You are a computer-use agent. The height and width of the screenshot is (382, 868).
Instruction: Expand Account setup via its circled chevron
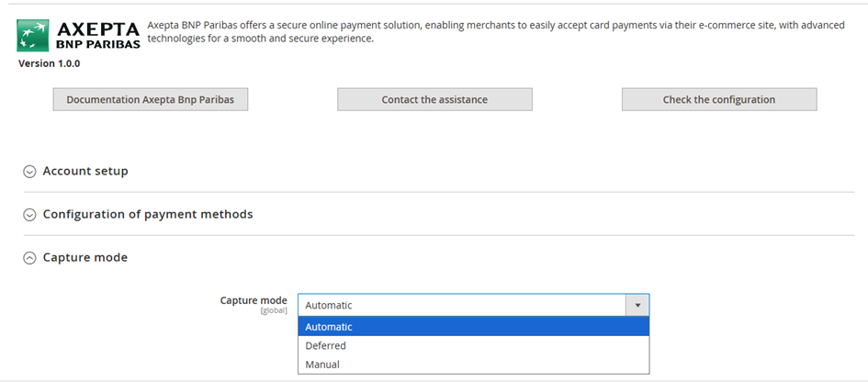coord(29,172)
